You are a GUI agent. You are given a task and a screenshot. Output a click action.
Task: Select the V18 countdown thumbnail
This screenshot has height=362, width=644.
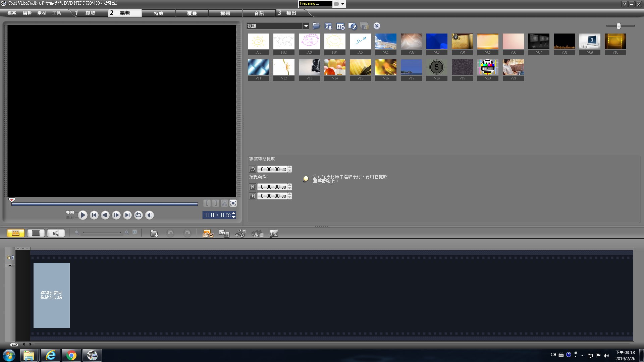pos(437,67)
